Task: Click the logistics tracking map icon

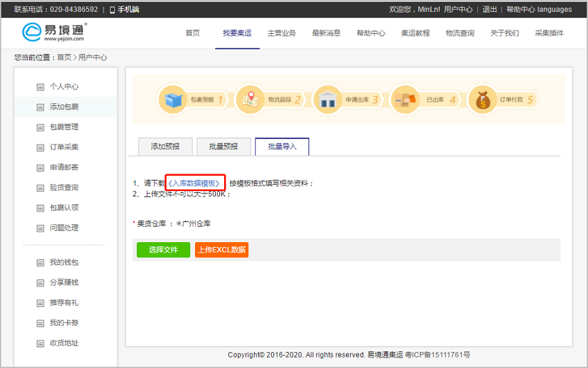Action: click(x=250, y=100)
